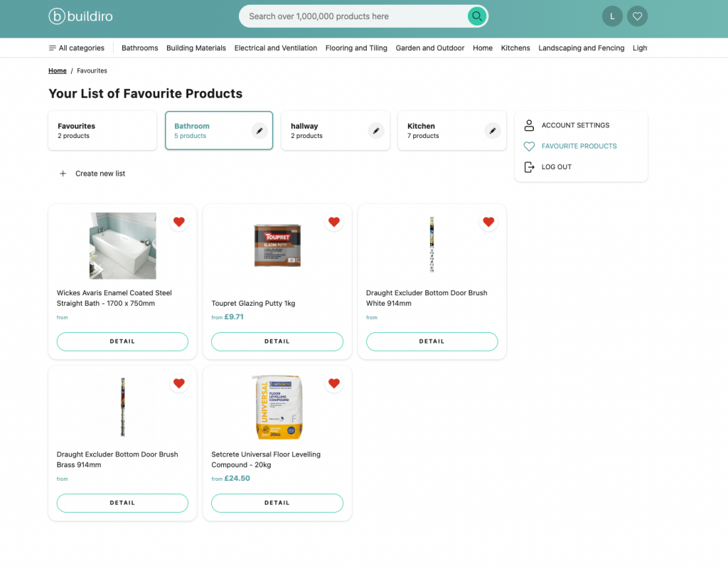Click 'Draught Excluder Bottom Door Brush Brass' title

click(117, 459)
